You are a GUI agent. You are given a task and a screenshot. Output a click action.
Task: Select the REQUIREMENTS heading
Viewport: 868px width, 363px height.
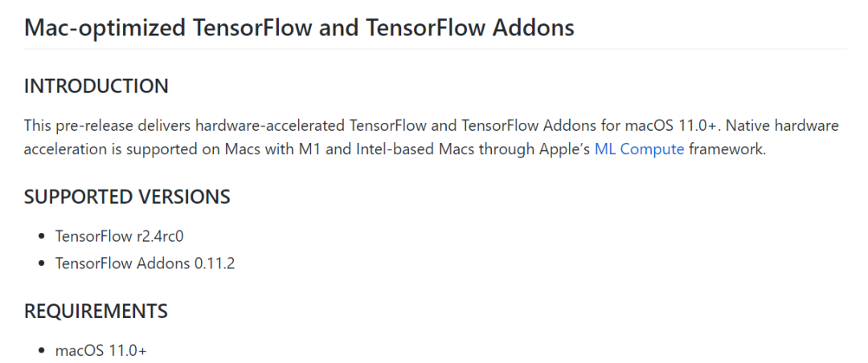coord(96,311)
